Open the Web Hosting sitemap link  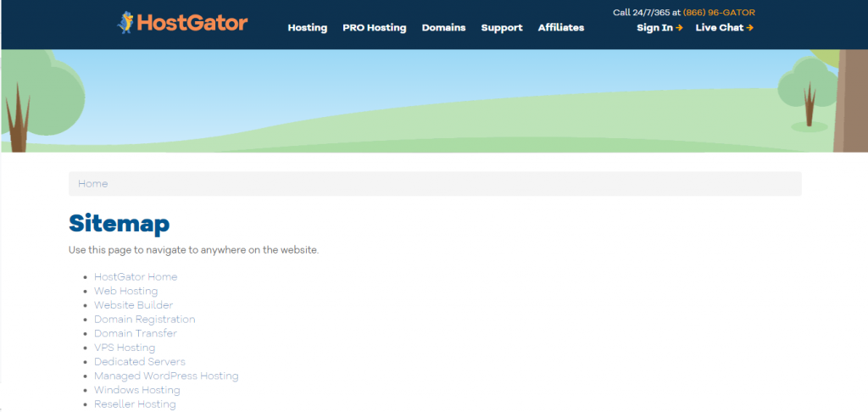tap(125, 291)
